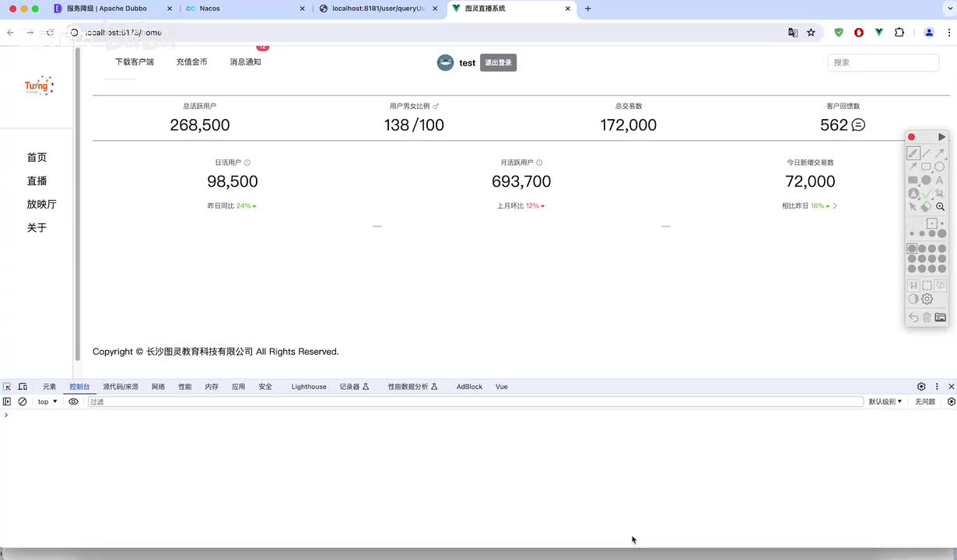
Task: Open the opacity half-circle control
Action: pos(913,299)
